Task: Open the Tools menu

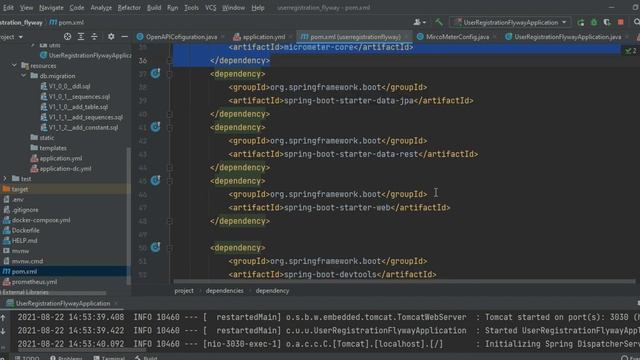Action: pyautogui.click(x=191, y=7)
